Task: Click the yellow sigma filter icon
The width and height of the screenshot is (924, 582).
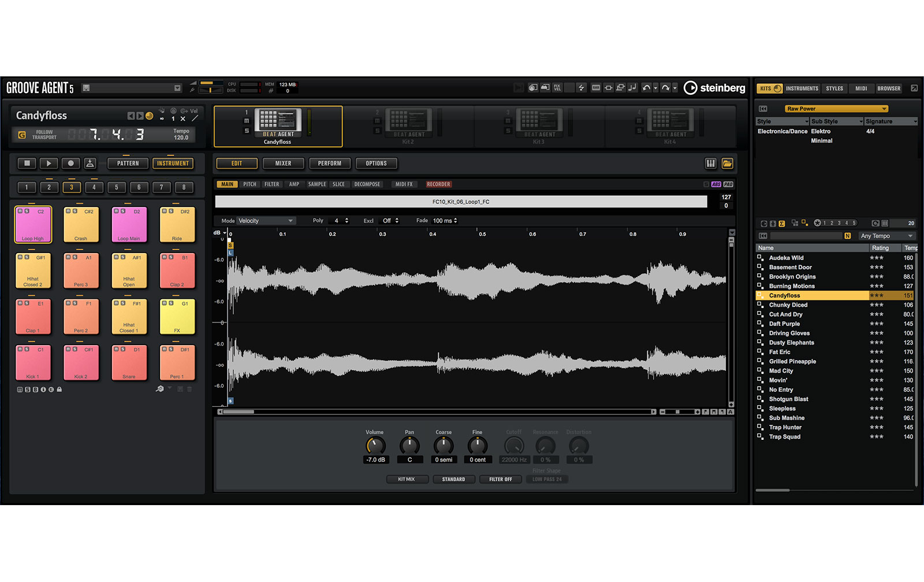Action: 781,223
